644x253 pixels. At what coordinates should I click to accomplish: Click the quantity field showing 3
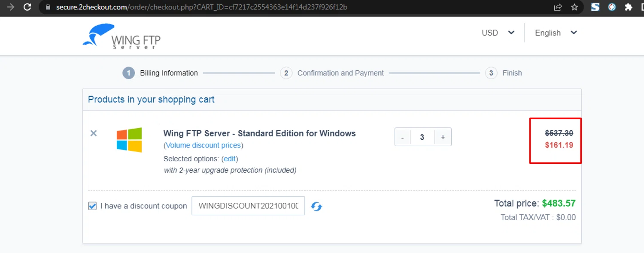pos(422,137)
